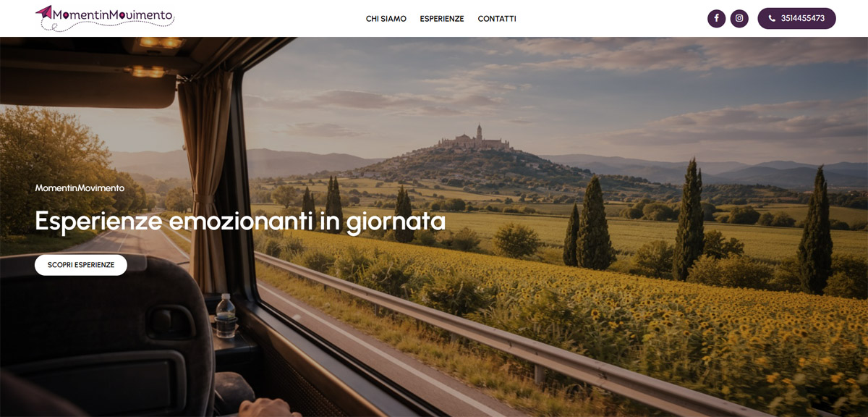Open the CHI SIAMO menu item
The width and height of the screenshot is (868, 417).
point(386,19)
